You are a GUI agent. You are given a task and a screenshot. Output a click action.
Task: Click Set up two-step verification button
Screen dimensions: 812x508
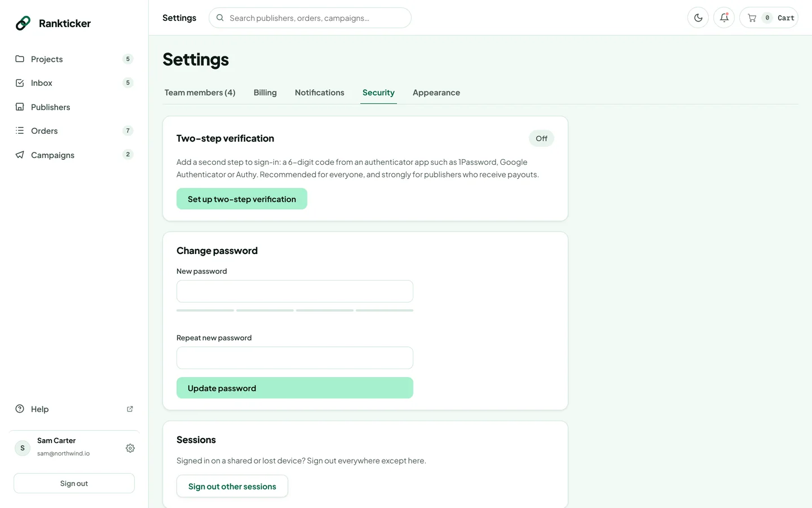[242, 199]
